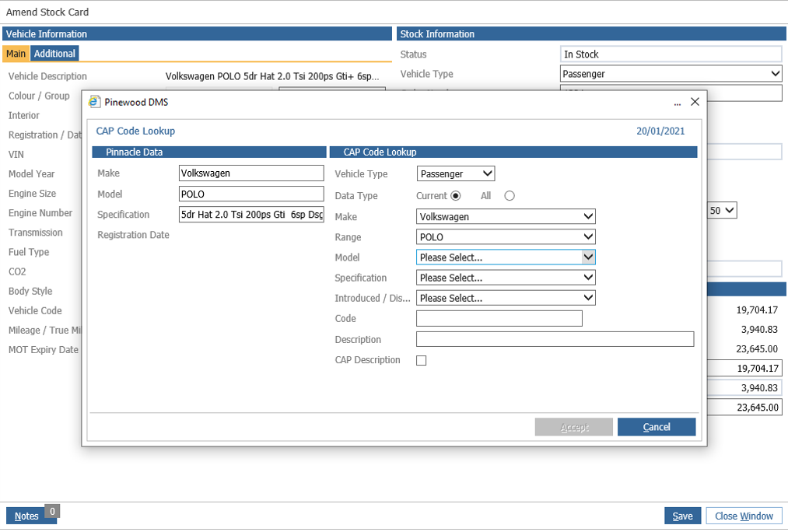Click the Pinnacle Data Model field

point(251,194)
